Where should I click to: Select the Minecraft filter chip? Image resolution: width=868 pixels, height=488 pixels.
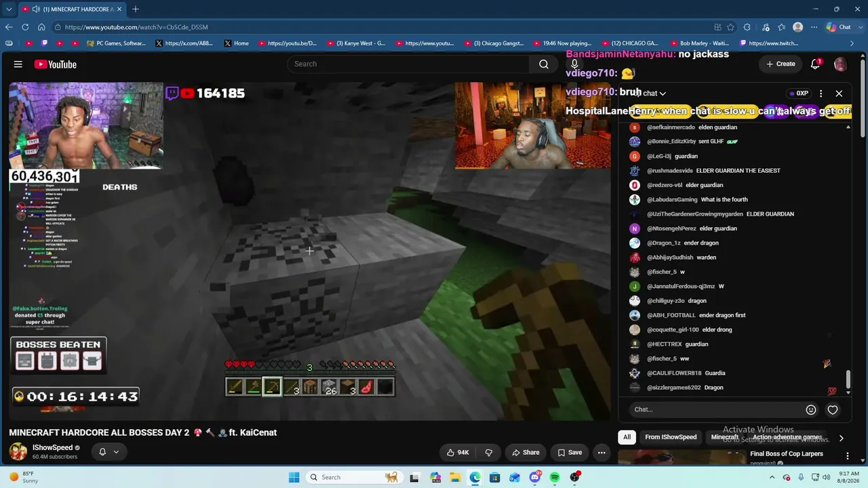pos(725,437)
